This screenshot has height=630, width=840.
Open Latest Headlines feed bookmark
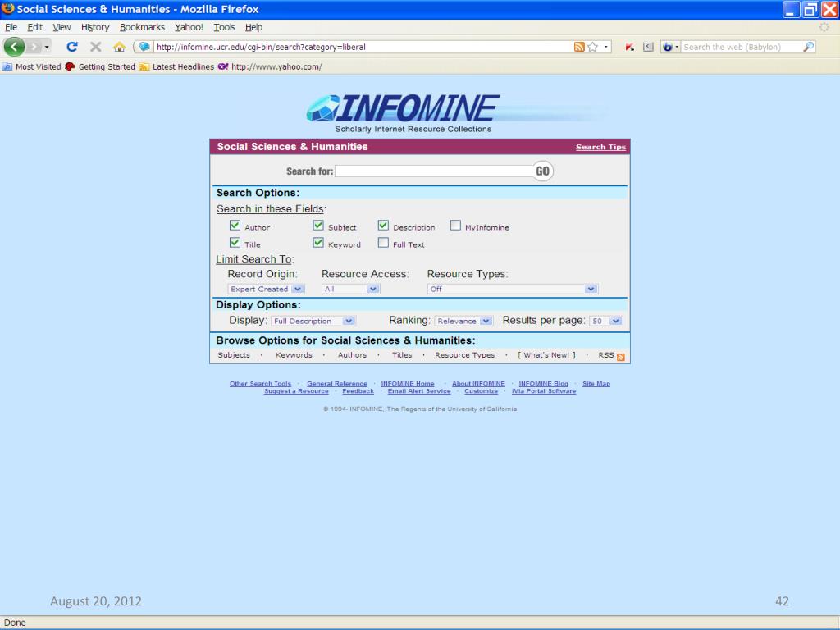(176, 67)
